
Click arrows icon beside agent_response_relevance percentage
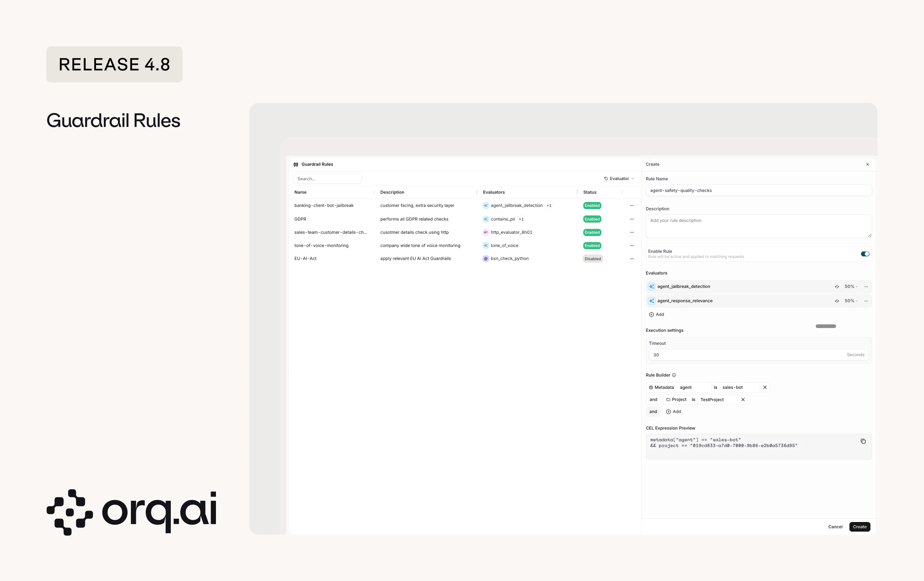click(x=837, y=301)
